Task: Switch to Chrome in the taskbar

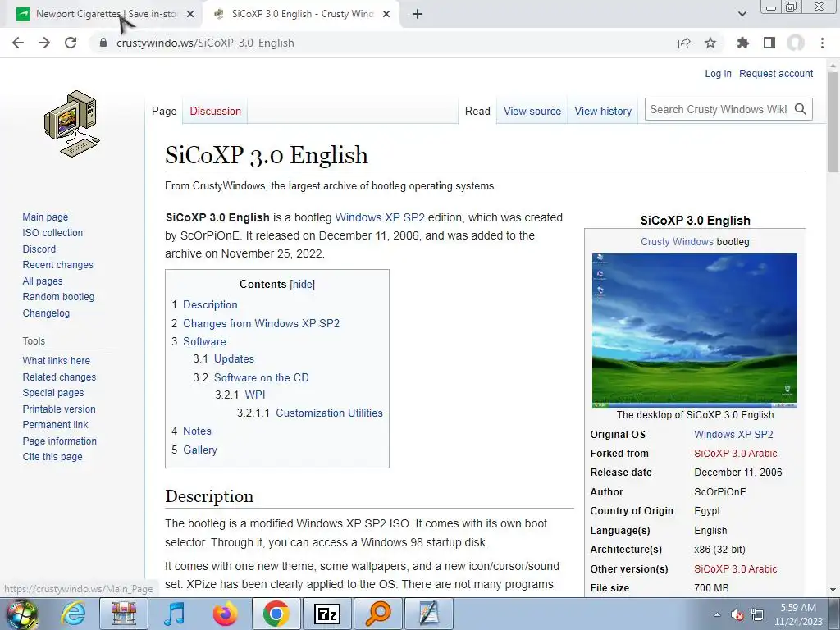Action: point(276,614)
